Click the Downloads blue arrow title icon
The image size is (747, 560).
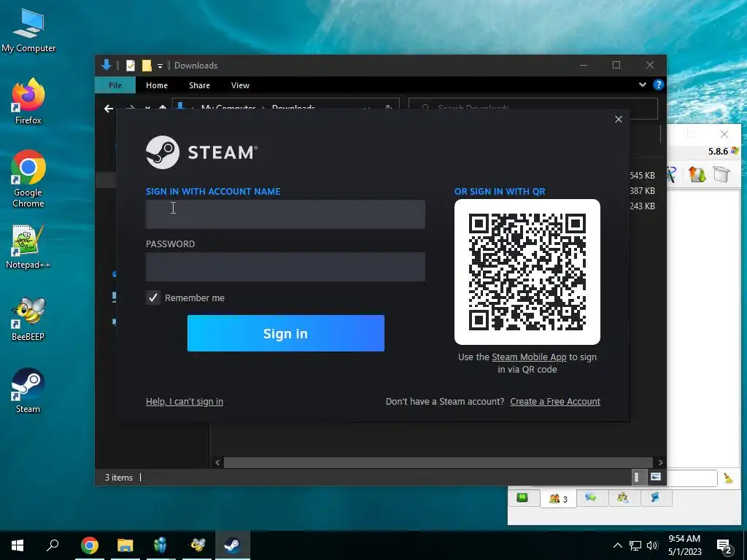pos(107,65)
